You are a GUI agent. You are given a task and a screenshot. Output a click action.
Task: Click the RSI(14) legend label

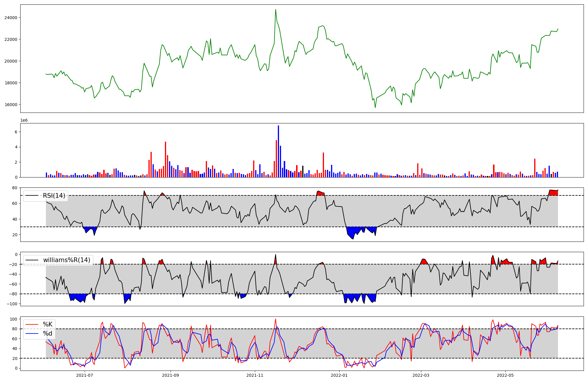click(54, 196)
